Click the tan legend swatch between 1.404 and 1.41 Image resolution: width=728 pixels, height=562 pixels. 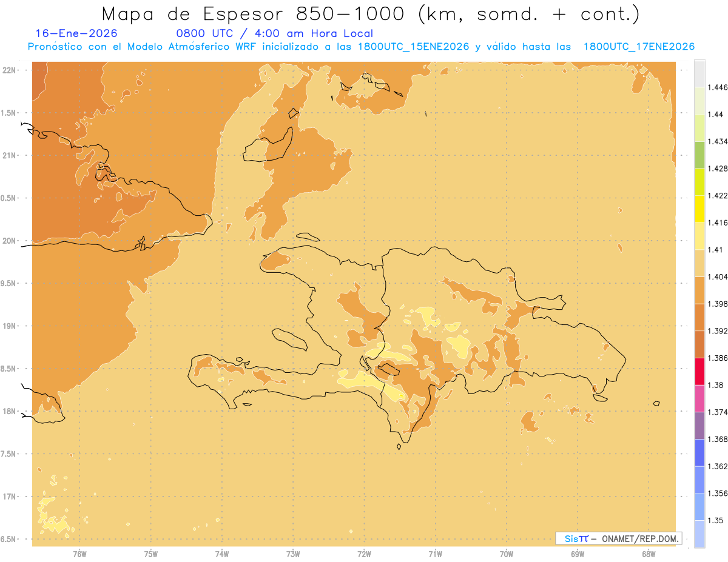(x=699, y=263)
